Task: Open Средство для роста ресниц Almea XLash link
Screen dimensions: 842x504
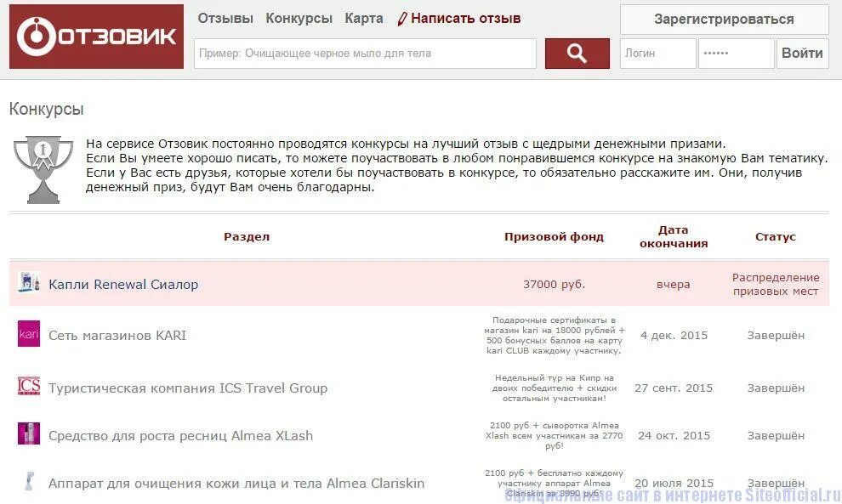Action: [181, 436]
